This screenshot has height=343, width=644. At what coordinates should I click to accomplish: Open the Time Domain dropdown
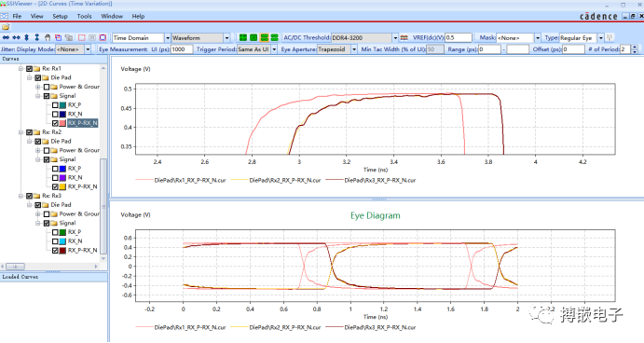pos(168,38)
